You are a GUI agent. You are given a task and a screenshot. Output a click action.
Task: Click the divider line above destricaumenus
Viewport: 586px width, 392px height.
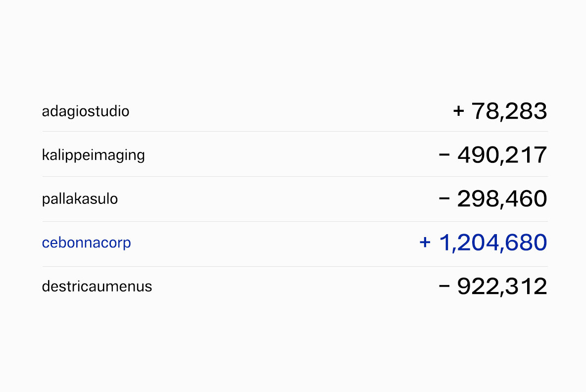click(295, 267)
